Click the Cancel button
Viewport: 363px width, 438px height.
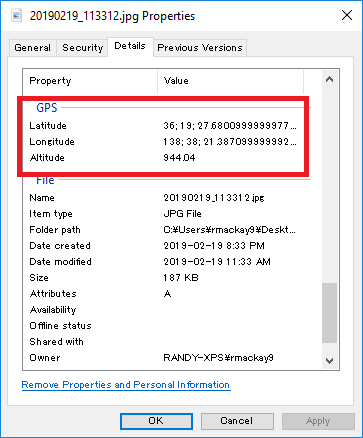237,421
